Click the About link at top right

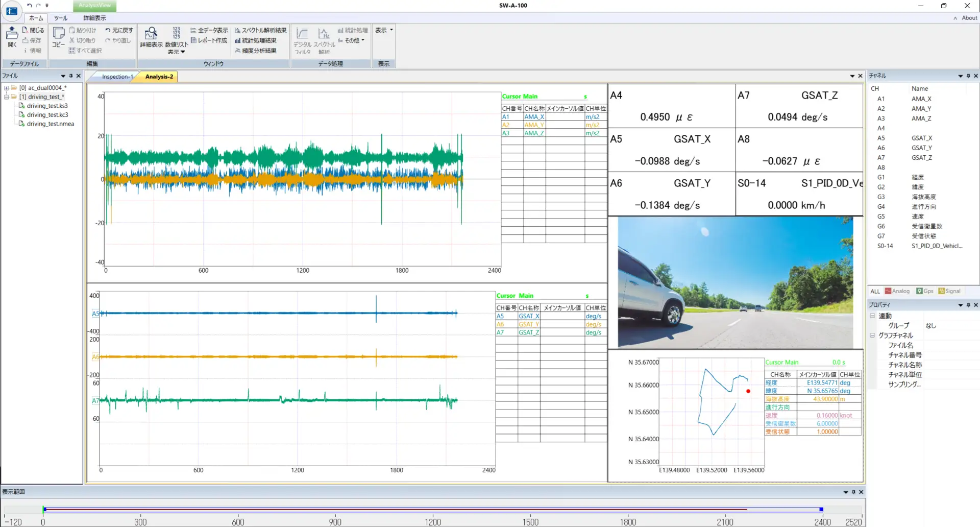coord(969,18)
